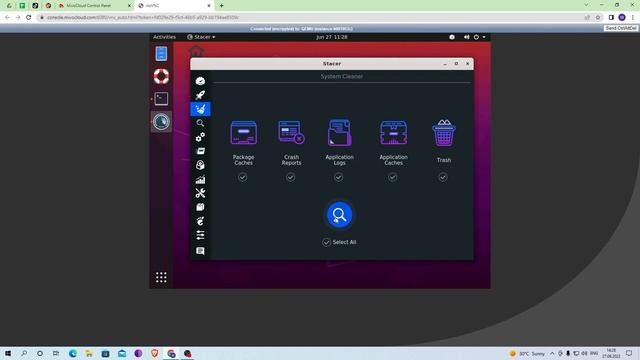Toggle the Application Caches checkbox
The image size is (640, 360).
392,177
